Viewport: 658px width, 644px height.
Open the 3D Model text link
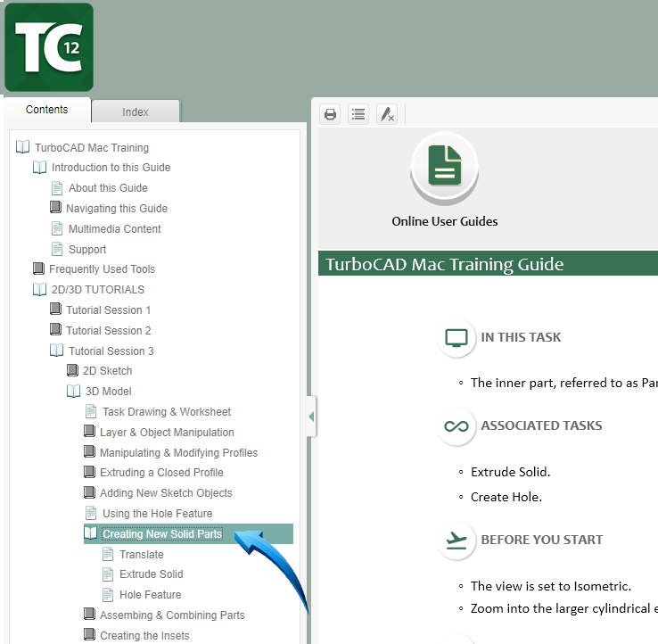coord(108,392)
